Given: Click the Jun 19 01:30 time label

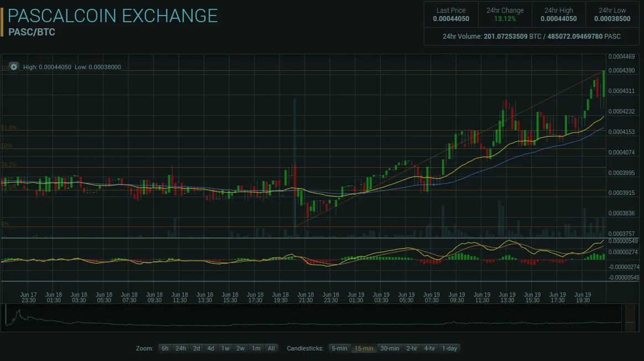Looking at the screenshot, I should pos(356,297).
